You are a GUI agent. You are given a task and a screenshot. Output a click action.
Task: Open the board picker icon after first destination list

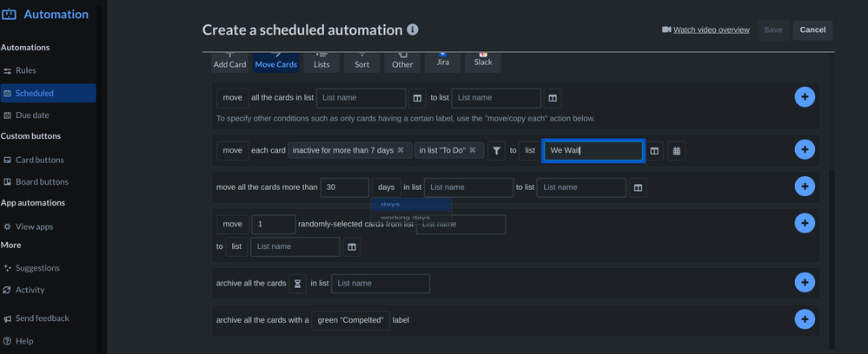click(553, 98)
